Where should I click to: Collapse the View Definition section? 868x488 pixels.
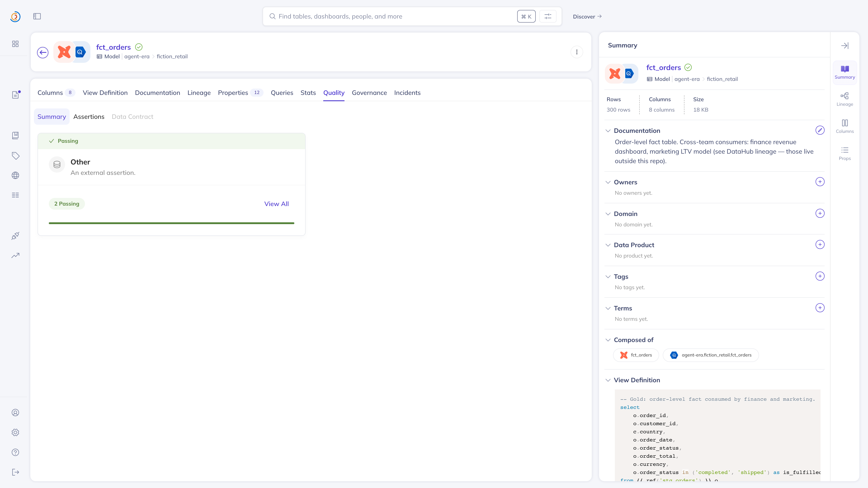point(608,380)
